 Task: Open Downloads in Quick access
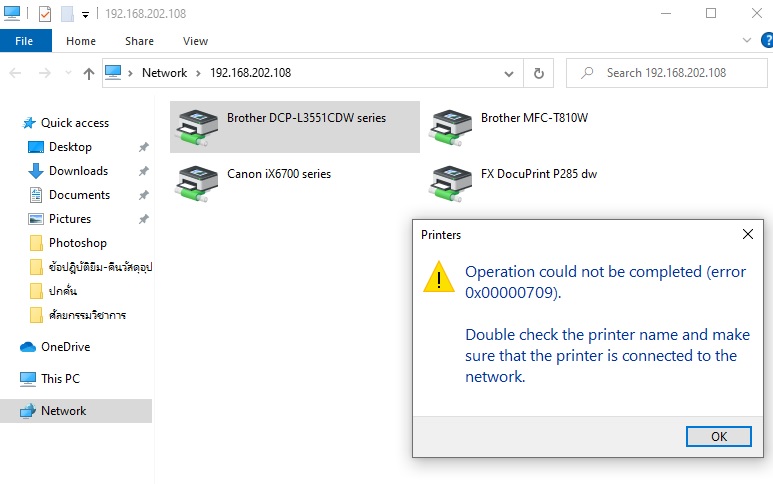78,171
